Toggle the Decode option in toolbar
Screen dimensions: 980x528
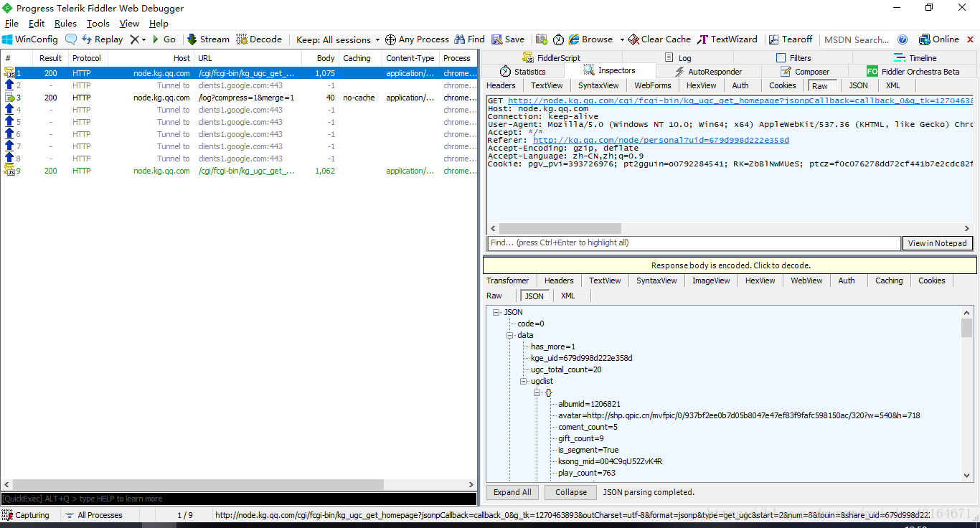pyautogui.click(x=259, y=39)
